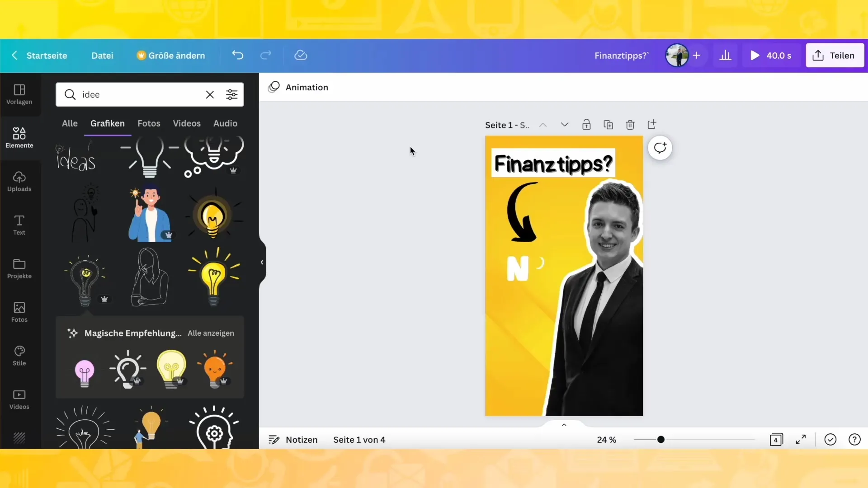Viewport: 868px width, 488px height.
Task: Switch to the Videos tab
Action: point(187,123)
